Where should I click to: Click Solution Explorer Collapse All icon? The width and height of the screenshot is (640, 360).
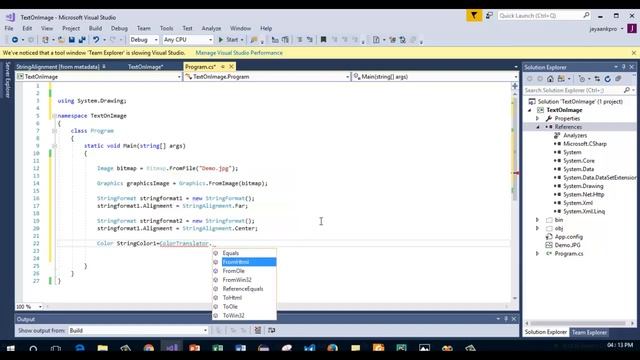coord(618,79)
